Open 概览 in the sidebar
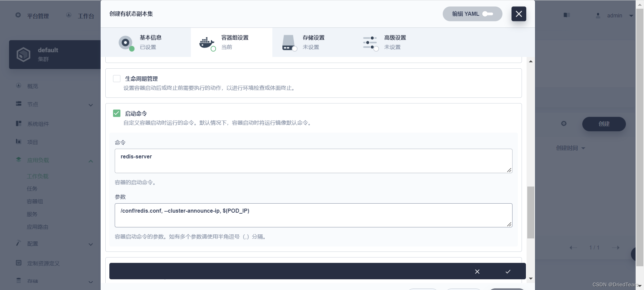Image resolution: width=644 pixels, height=290 pixels. 33,86
